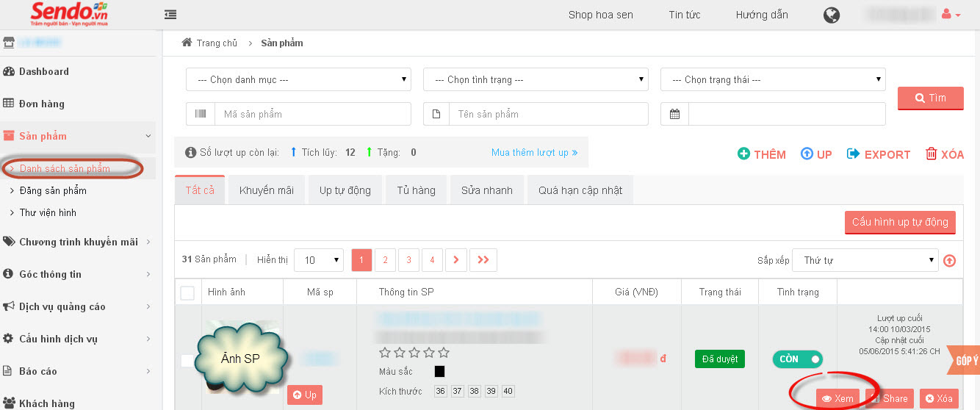Tick the first product row checkbox
The image size is (980, 410).
pyautogui.click(x=187, y=360)
